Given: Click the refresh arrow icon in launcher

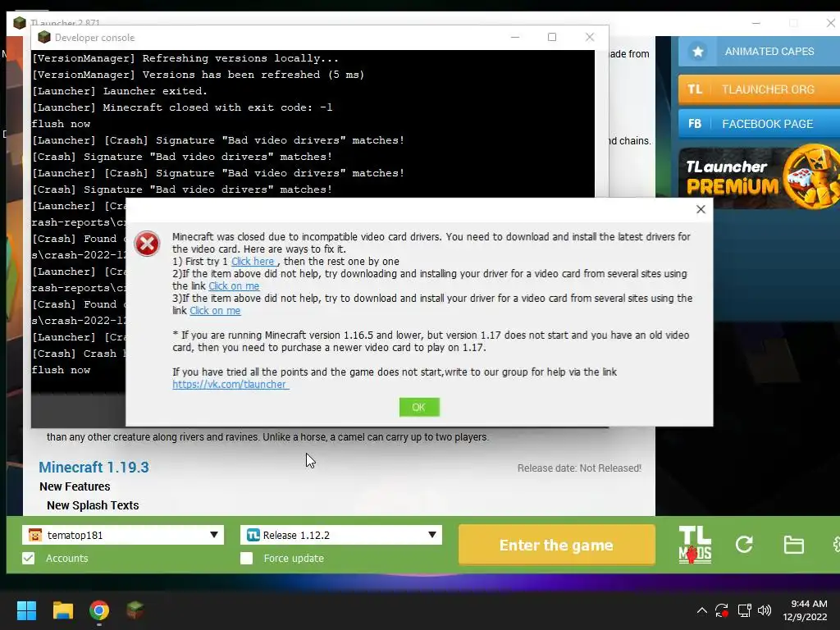Looking at the screenshot, I should 744,545.
